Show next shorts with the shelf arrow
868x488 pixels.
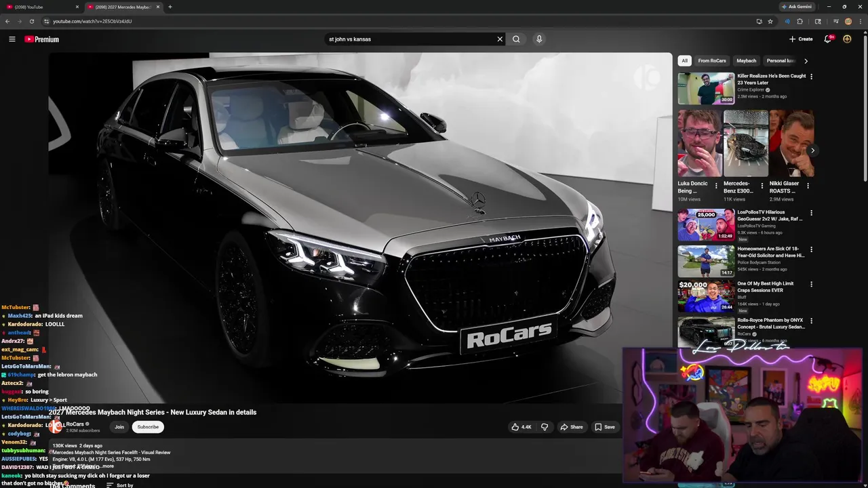812,150
